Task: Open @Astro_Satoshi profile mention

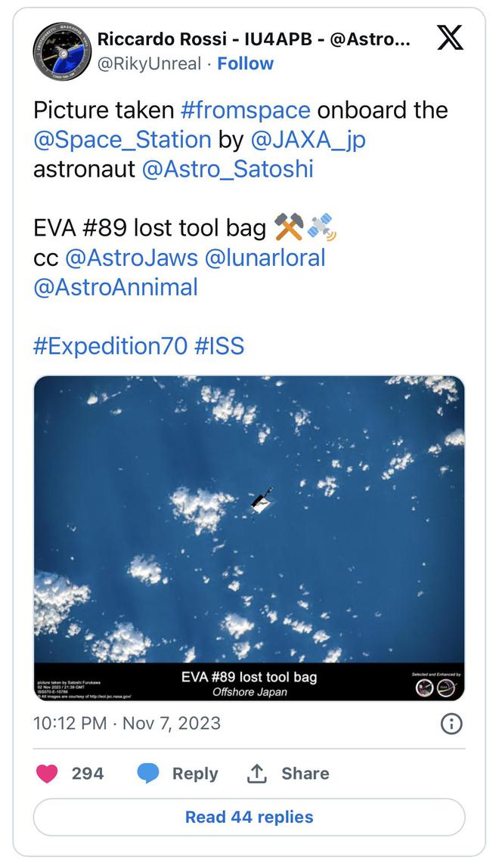Action: (x=227, y=168)
